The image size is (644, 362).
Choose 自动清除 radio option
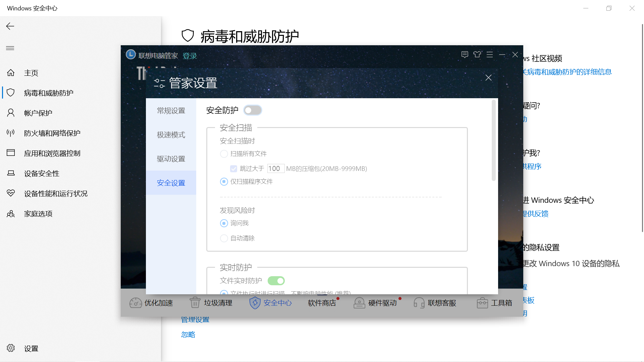[x=224, y=238]
